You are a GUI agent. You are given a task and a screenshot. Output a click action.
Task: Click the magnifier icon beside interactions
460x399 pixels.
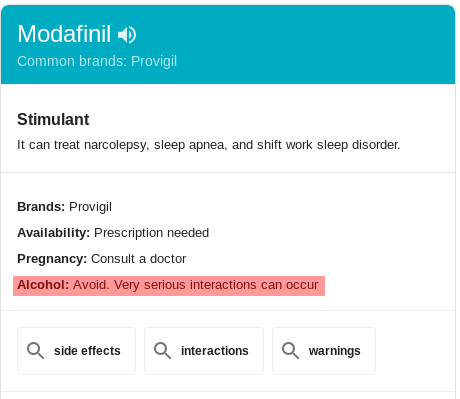pyautogui.click(x=162, y=351)
